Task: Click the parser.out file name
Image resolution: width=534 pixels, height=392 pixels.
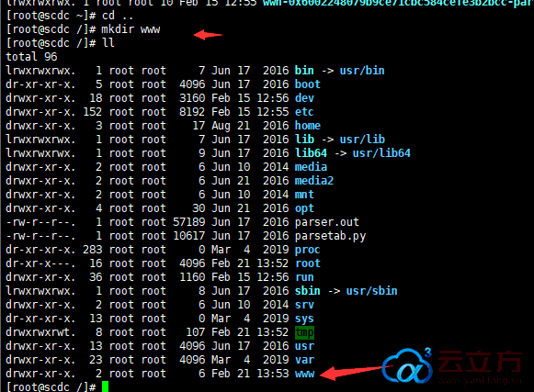Action: (x=327, y=222)
